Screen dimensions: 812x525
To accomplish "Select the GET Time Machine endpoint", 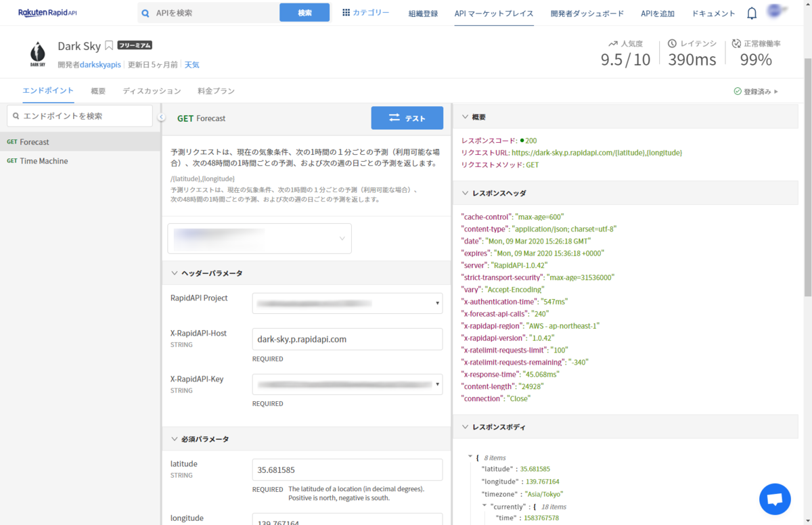I will 81,161.
